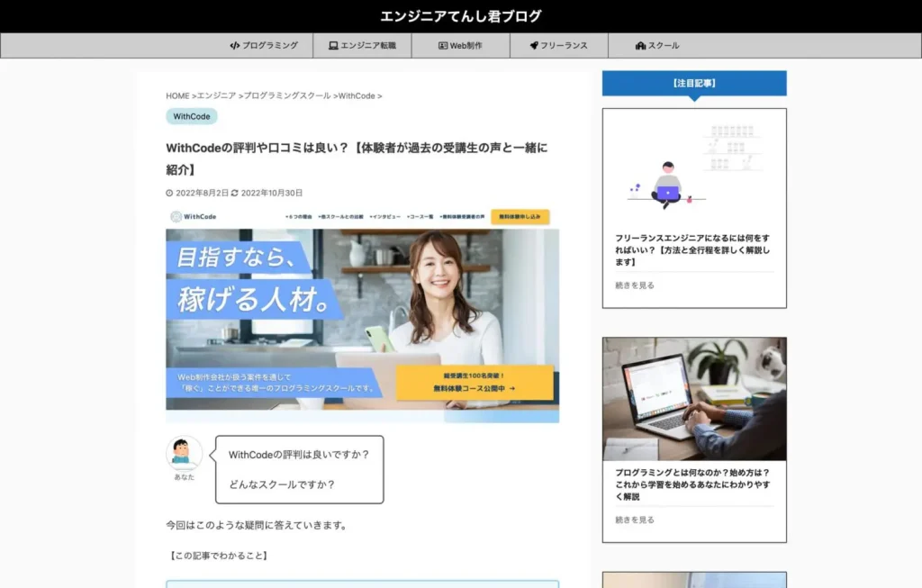
Task: Click the あなた avatar icon
Action: pyautogui.click(x=184, y=453)
